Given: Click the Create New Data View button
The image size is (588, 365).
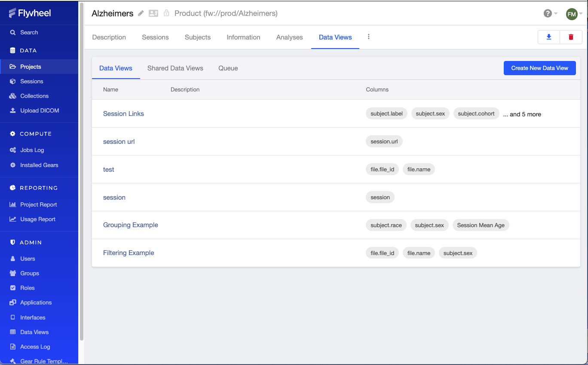Looking at the screenshot, I should coord(539,68).
